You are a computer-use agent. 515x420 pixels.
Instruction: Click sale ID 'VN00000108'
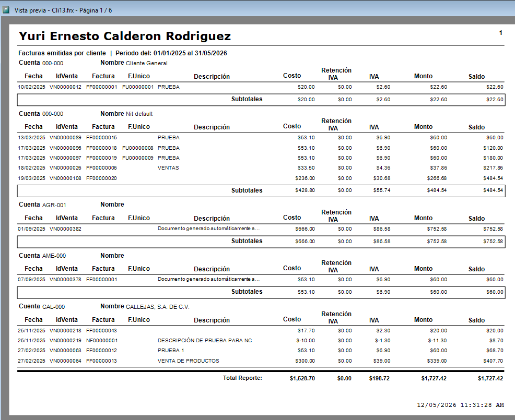[65, 178]
